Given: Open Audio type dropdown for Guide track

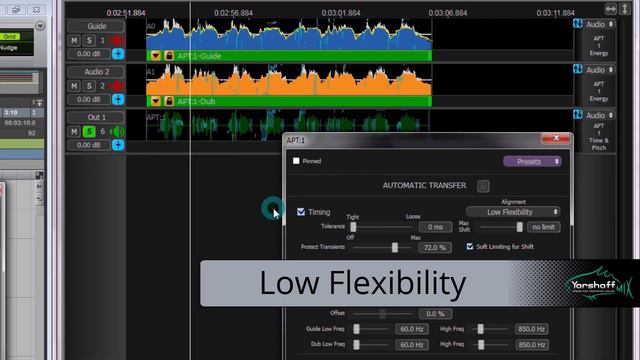Looking at the screenshot, I should point(600,24).
